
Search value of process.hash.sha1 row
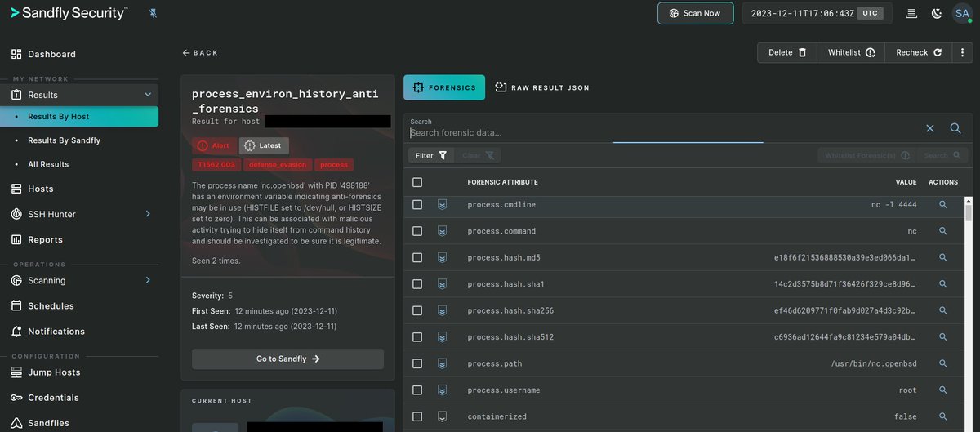pos(942,284)
